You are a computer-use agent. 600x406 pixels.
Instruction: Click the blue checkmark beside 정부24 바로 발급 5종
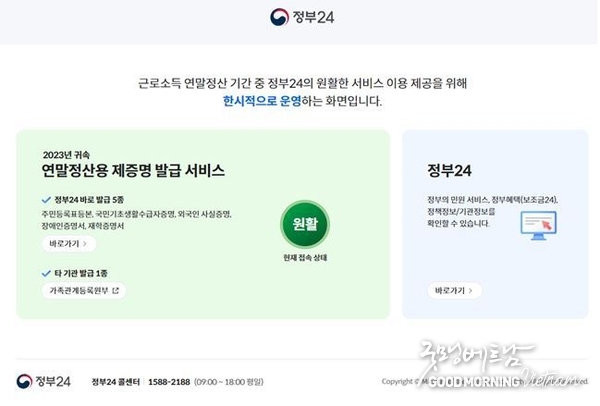46,200
